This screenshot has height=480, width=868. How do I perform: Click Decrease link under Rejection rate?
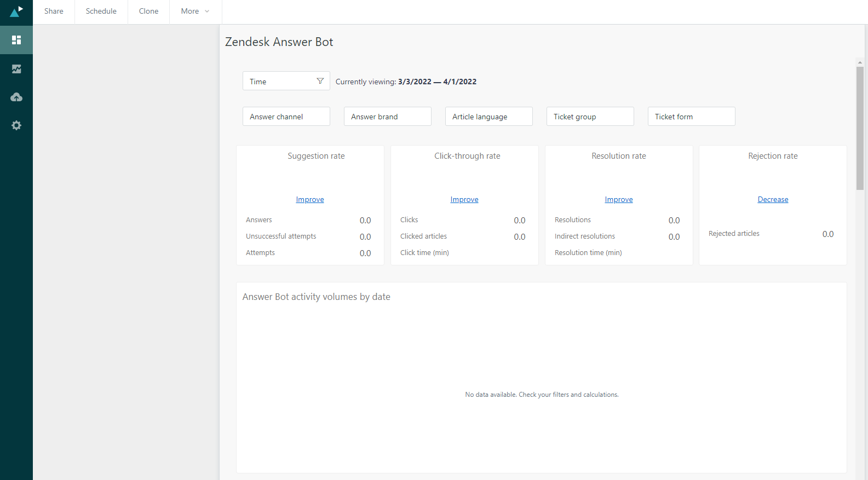coord(773,200)
